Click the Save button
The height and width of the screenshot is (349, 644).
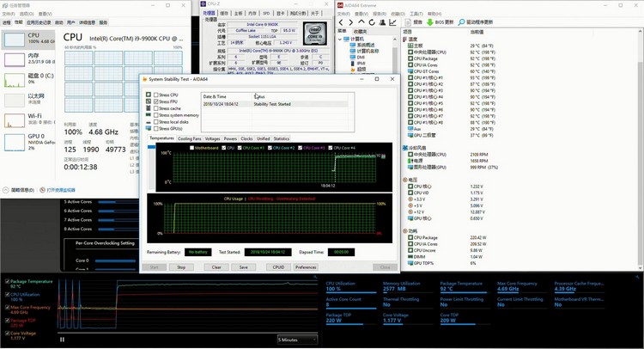click(244, 267)
